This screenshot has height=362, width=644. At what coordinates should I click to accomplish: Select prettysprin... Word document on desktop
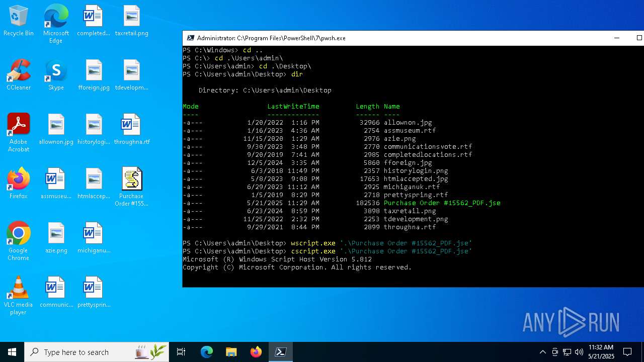pyautogui.click(x=94, y=293)
